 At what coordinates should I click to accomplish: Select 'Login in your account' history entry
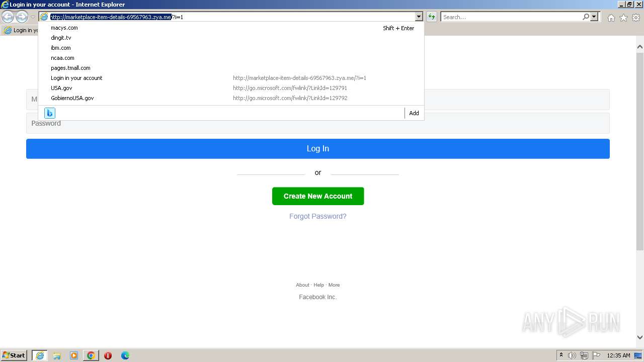click(231, 78)
